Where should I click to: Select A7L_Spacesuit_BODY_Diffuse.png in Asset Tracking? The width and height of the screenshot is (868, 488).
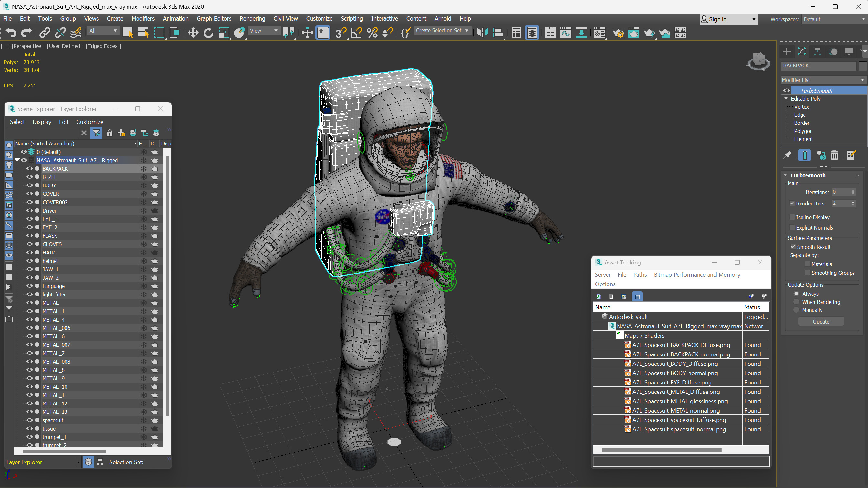tap(675, 364)
